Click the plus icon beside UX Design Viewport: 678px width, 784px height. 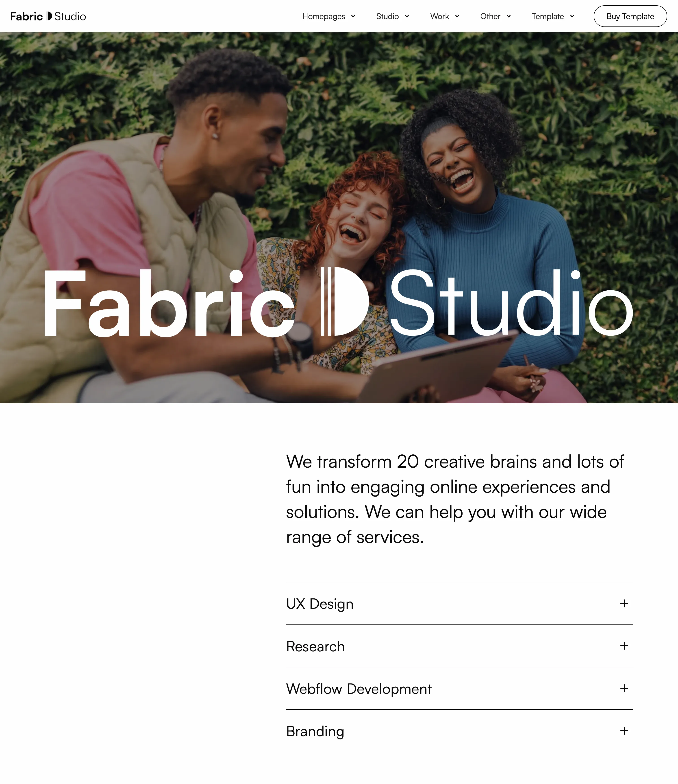(624, 603)
